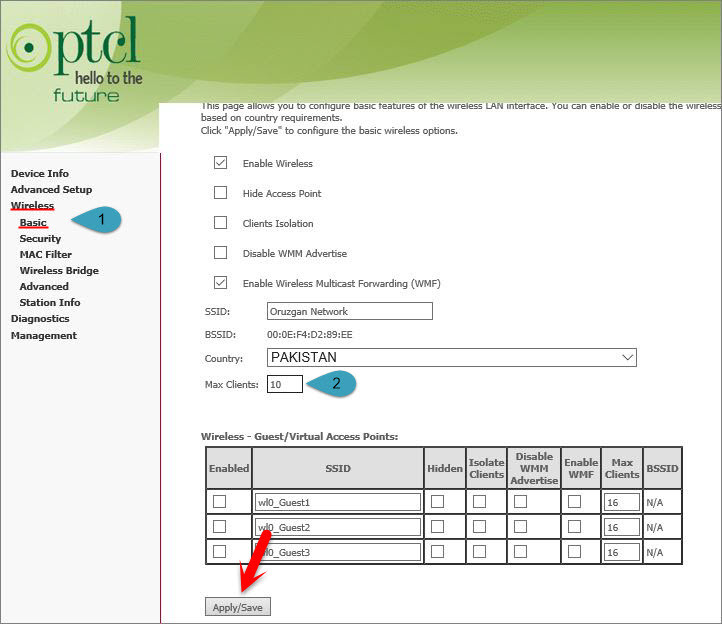
Task: Click the BSSID column header in table
Action: (662, 468)
